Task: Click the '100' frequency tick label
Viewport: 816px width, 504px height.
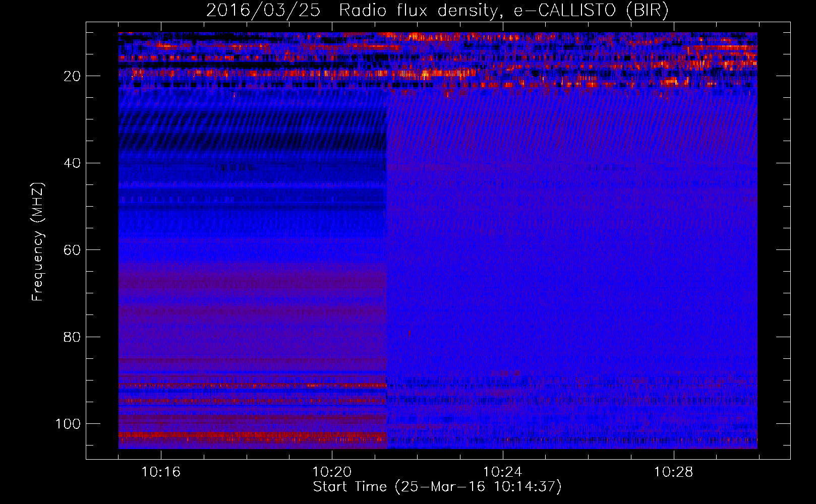Action: pos(68,424)
